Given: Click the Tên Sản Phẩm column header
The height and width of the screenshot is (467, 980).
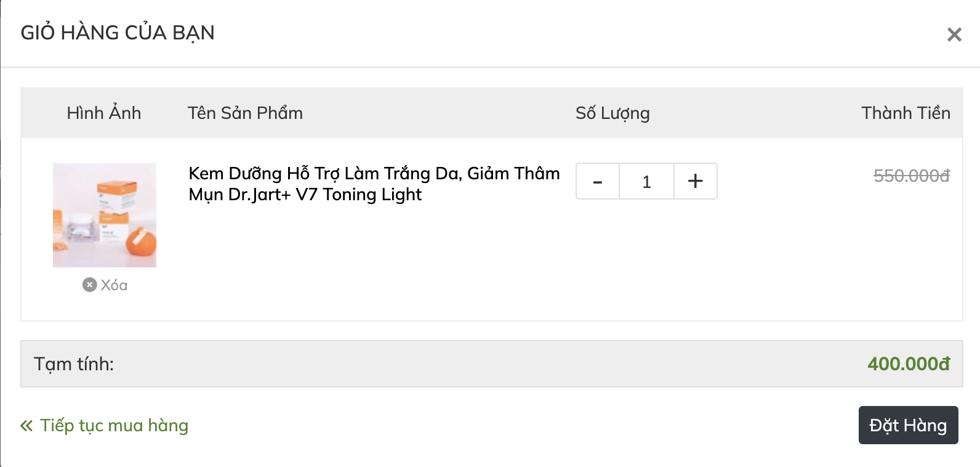Looking at the screenshot, I should click(246, 113).
